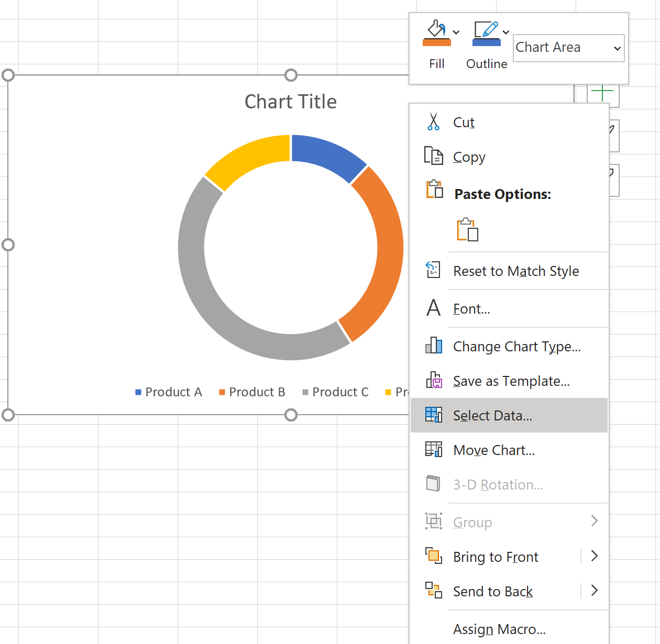Click the Outline label in mini toolbar
This screenshot has height=644, width=660.
pos(487,64)
